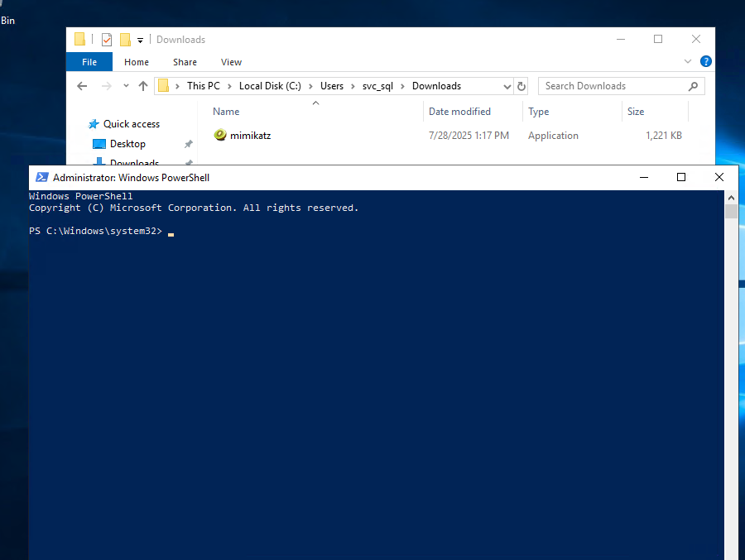Maximize the Downloads Explorer window
The image size is (745, 560).
[x=658, y=39]
